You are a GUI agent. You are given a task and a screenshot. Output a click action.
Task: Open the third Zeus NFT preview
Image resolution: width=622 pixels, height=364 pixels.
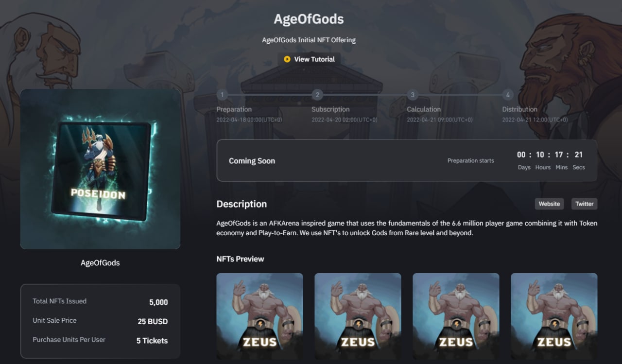(x=456, y=316)
